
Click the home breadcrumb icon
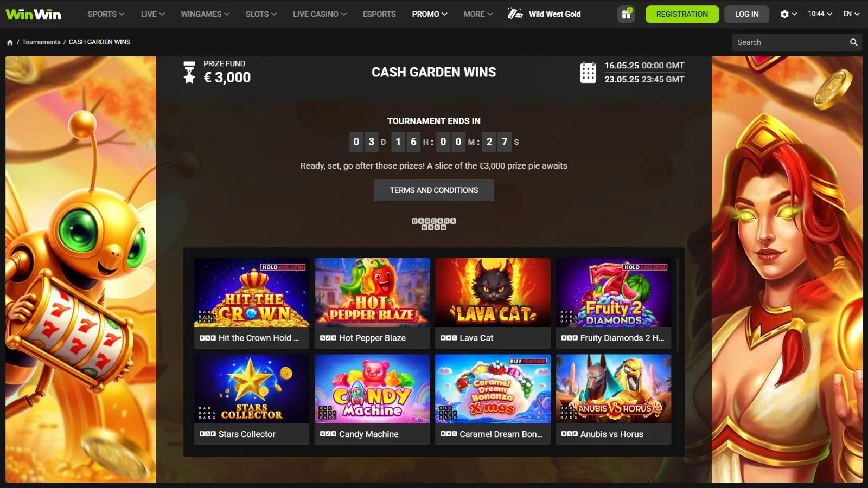(x=10, y=42)
